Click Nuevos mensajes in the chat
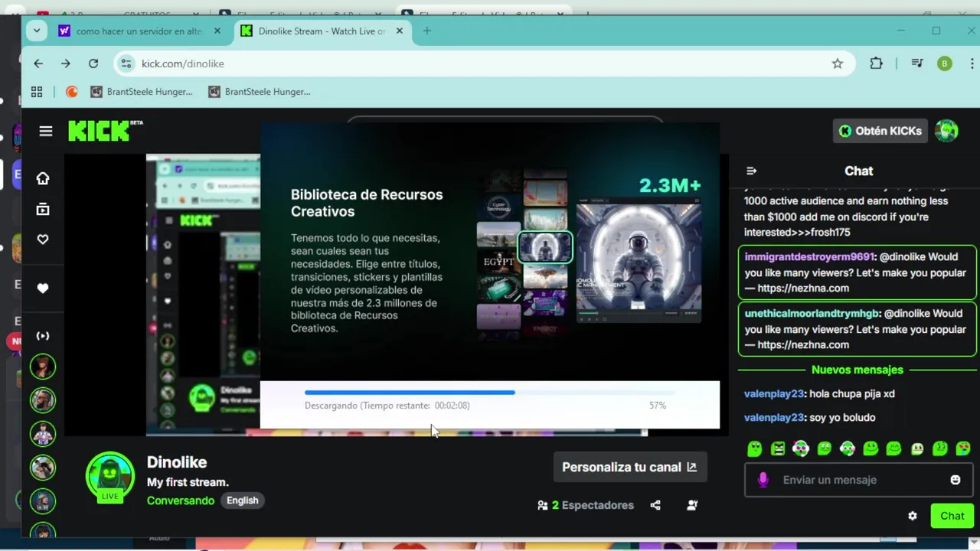The height and width of the screenshot is (551, 980). [x=857, y=370]
